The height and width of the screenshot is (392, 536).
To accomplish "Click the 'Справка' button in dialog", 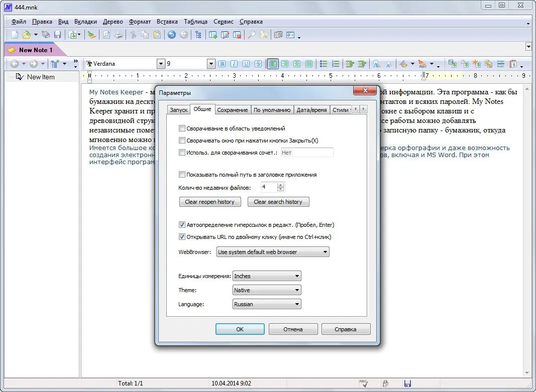I will click(346, 329).
